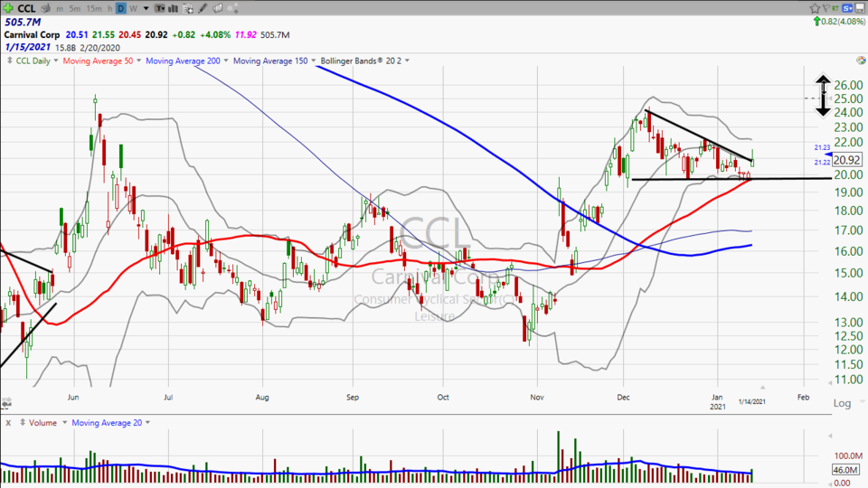Click the color palette icon
The width and height of the screenshot is (868, 488).
pyautogui.click(x=860, y=61)
